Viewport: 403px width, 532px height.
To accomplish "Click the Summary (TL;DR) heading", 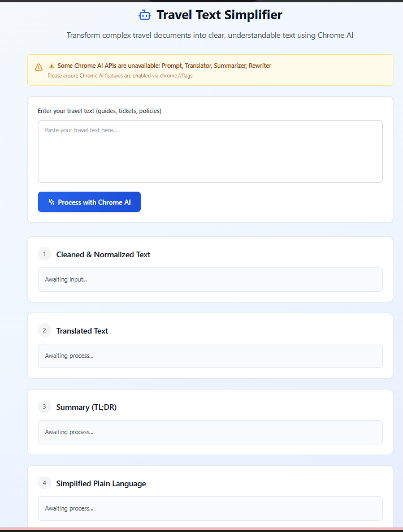I will click(x=86, y=407).
